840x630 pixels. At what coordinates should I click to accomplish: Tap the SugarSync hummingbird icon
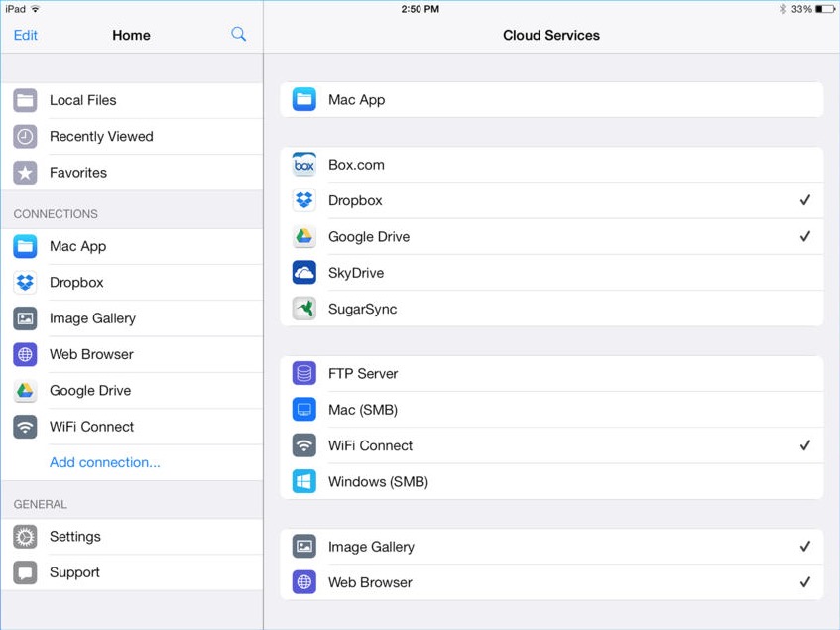click(304, 309)
